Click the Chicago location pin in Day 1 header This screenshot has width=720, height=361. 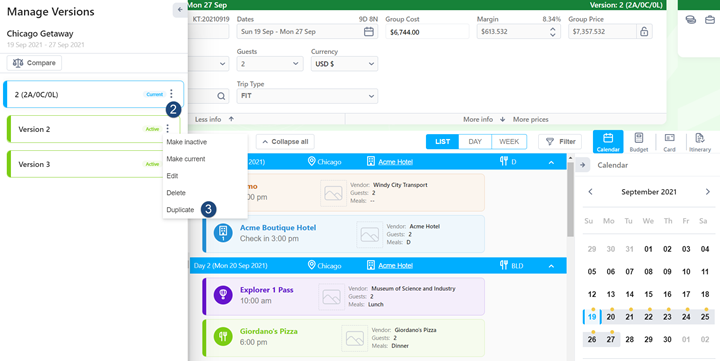tap(312, 162)
